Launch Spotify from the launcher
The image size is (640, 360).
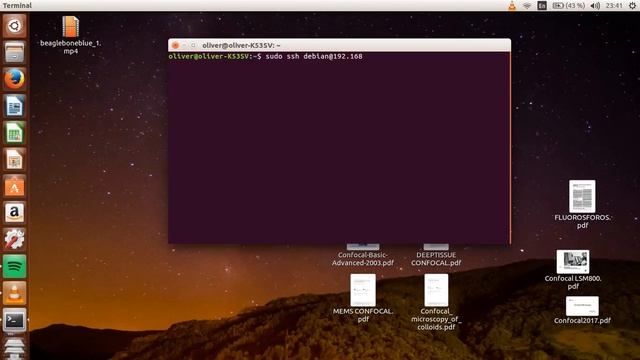[14, 266]
